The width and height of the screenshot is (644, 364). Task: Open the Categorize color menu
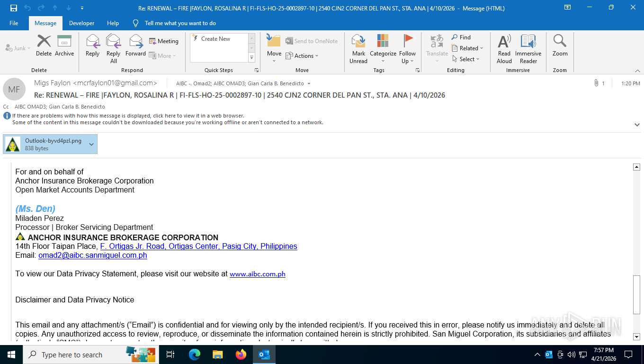click(x=383, y=49)
